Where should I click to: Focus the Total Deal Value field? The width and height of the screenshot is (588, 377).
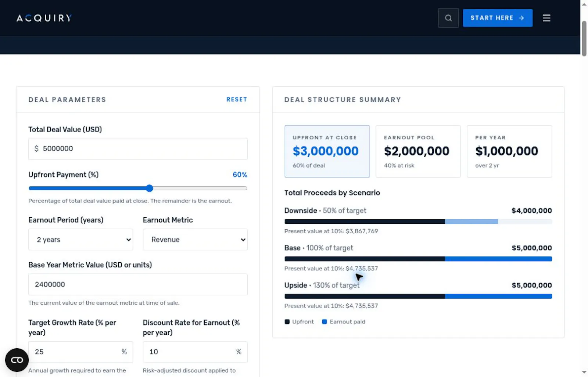point(138,149)
